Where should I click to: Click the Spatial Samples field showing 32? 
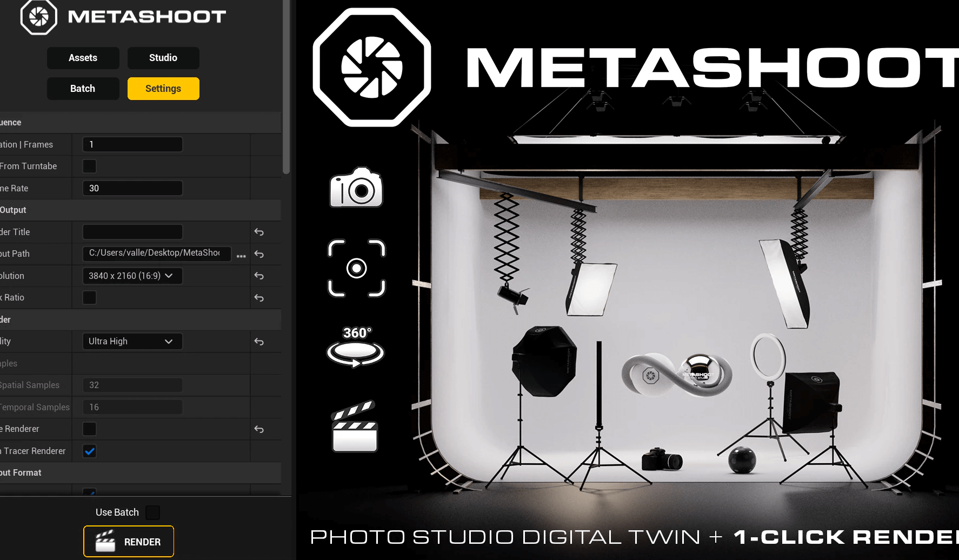pyautogui.click(x=132, y=385)
